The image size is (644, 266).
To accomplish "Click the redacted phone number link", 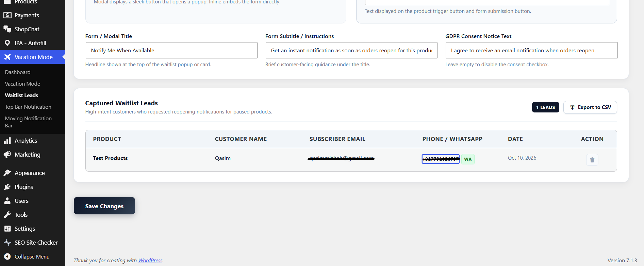I will tap(441, 159).
